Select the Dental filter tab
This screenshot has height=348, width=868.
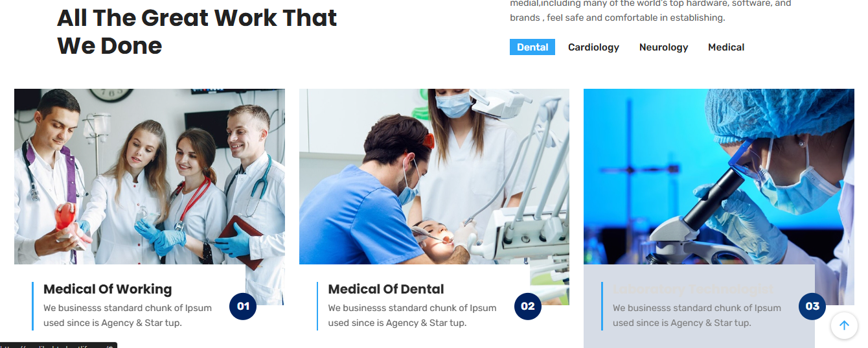532,47
